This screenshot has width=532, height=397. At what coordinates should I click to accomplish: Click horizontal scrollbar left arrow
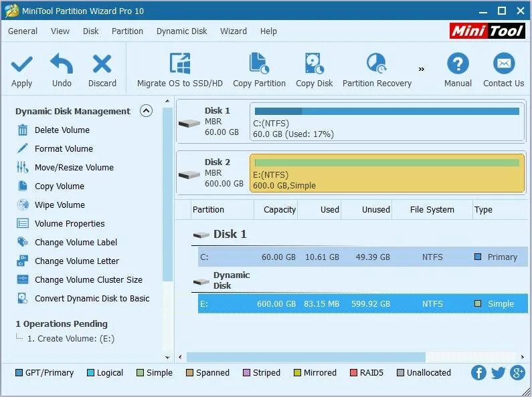[x=180, y=357]
